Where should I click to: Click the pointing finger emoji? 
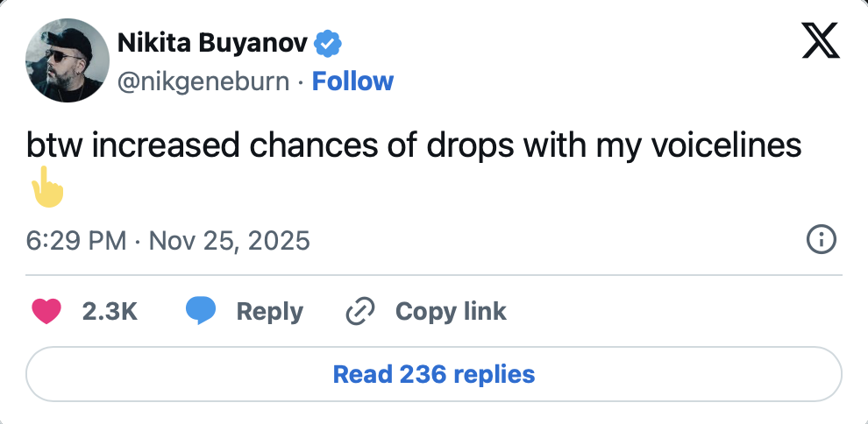tap(47, 188)
